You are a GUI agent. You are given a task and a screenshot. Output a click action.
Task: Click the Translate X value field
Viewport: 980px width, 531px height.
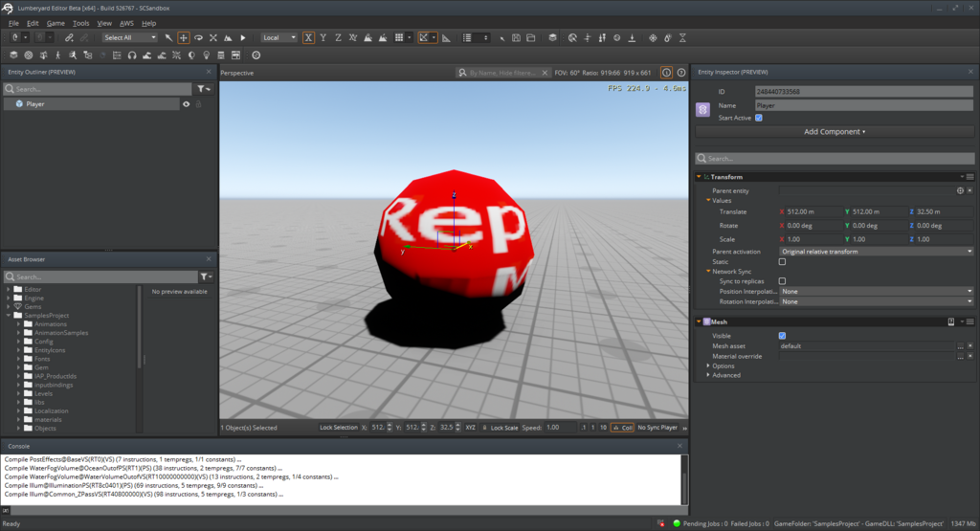(x=812, y=211)
